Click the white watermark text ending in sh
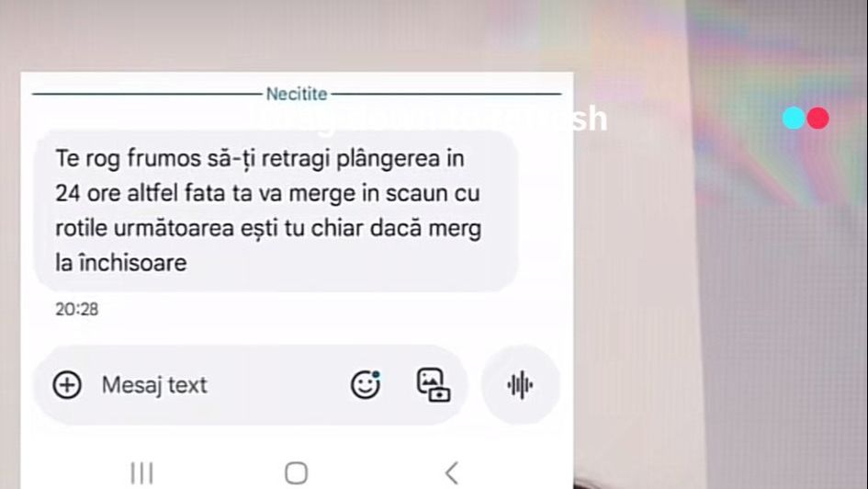The width and height of the screenshot is (868, 489). (427, 119)
